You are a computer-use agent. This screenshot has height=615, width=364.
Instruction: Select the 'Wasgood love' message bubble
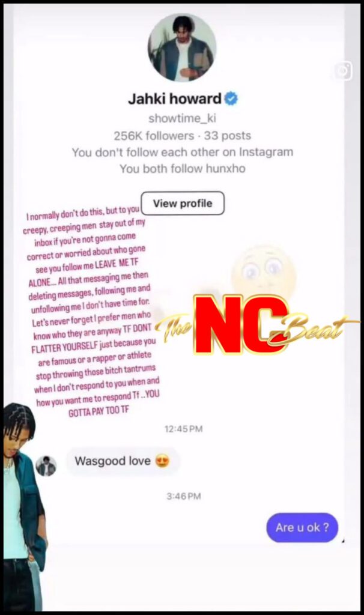123,461
